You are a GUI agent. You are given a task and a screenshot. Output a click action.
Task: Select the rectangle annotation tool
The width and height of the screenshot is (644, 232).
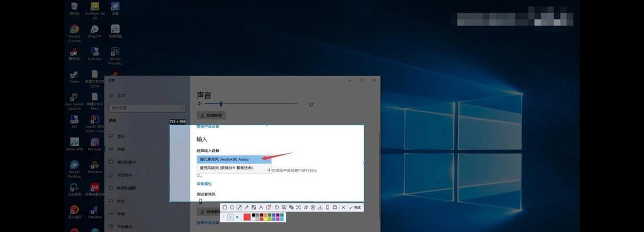pos(225,208)
